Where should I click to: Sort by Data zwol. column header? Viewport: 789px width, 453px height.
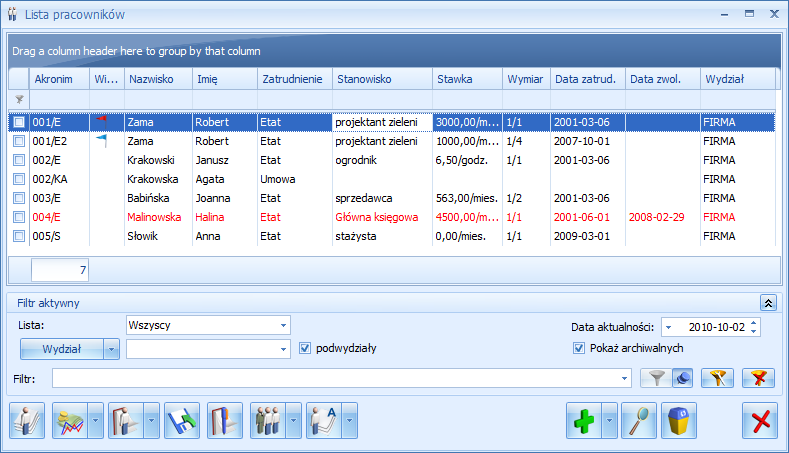click(x=663, y=79)
